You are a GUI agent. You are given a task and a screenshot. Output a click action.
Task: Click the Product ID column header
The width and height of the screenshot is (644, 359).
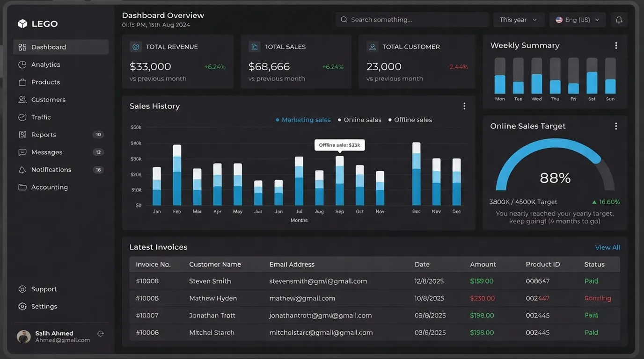click(543, 265)
